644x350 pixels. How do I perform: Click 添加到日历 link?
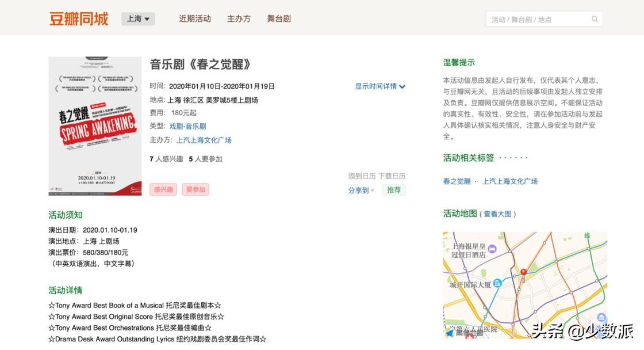pyautogui.click(x=362, y=176)
